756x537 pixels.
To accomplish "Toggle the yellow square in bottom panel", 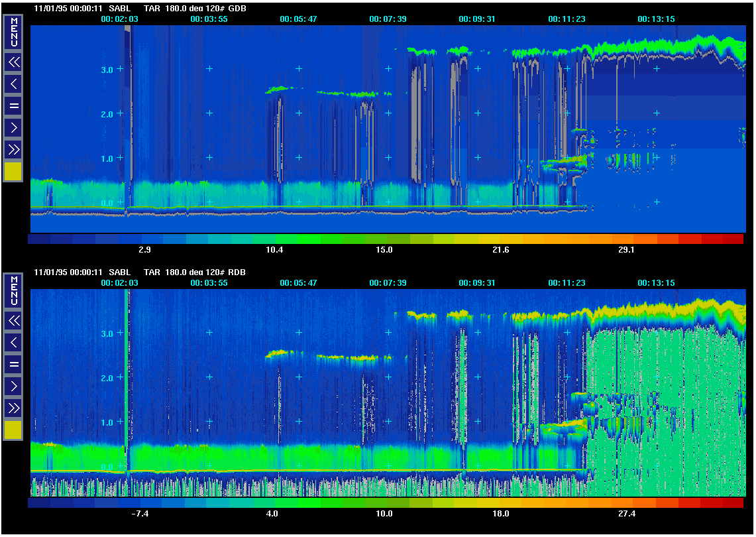I will [13, 430].
